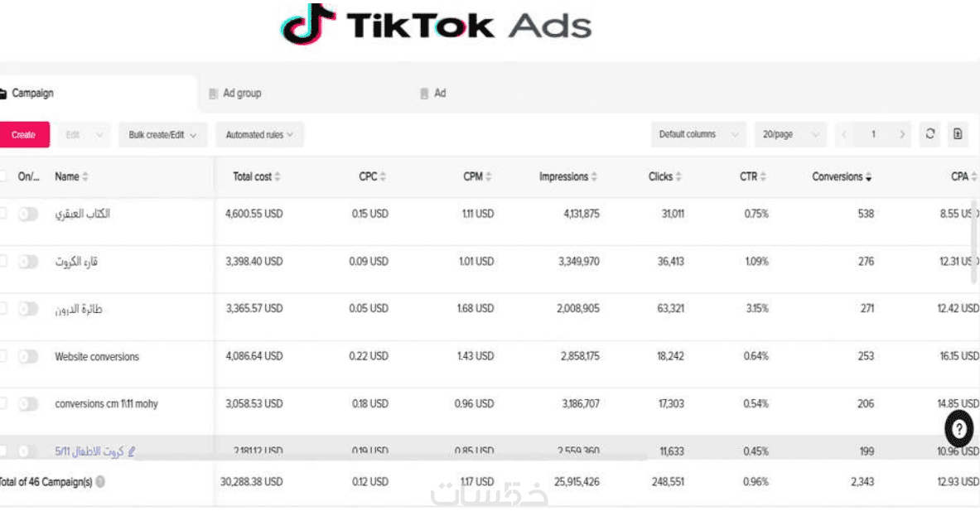Toggle the first campaign row's on/off switch

28,214
